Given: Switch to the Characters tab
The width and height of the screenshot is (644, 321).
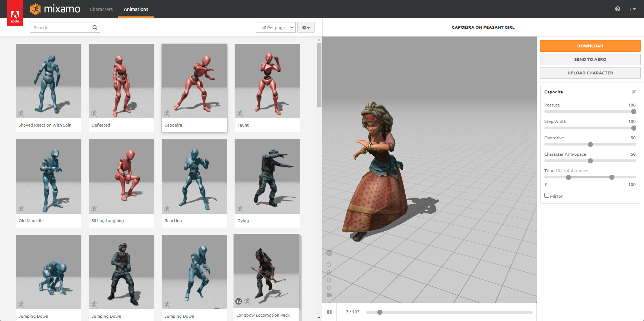Looking at the screenshot, I should [x=101, y=9].
